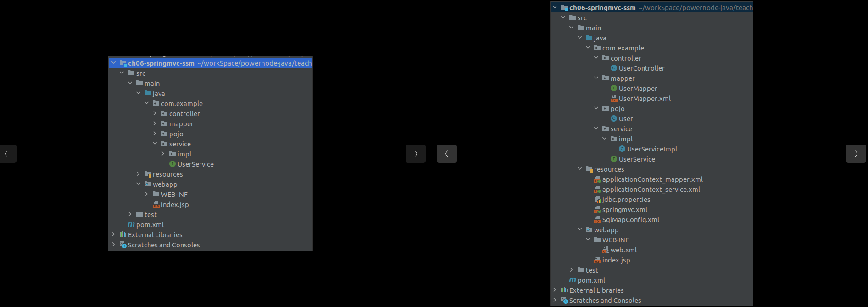Select the UserMapper.xml file name
This screenshot has height=307, width=868.
pos(645,99)
